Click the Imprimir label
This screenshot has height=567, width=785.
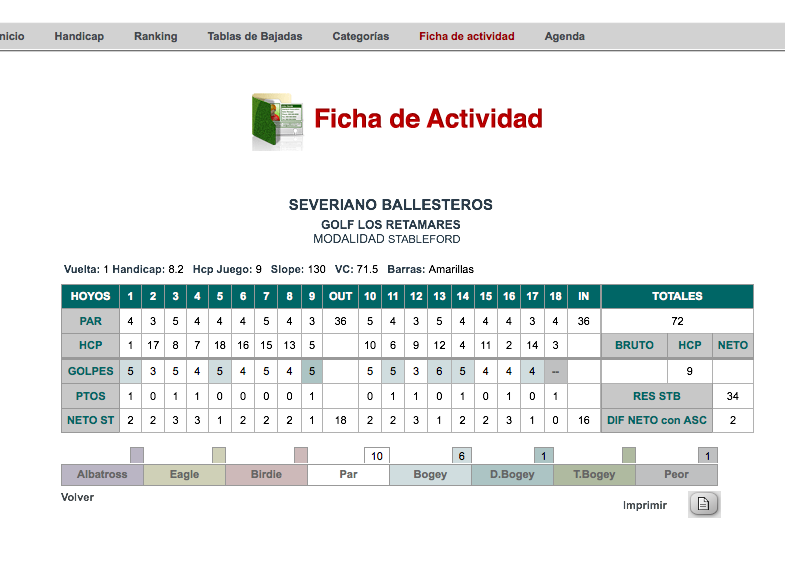(x=645, y=505)
